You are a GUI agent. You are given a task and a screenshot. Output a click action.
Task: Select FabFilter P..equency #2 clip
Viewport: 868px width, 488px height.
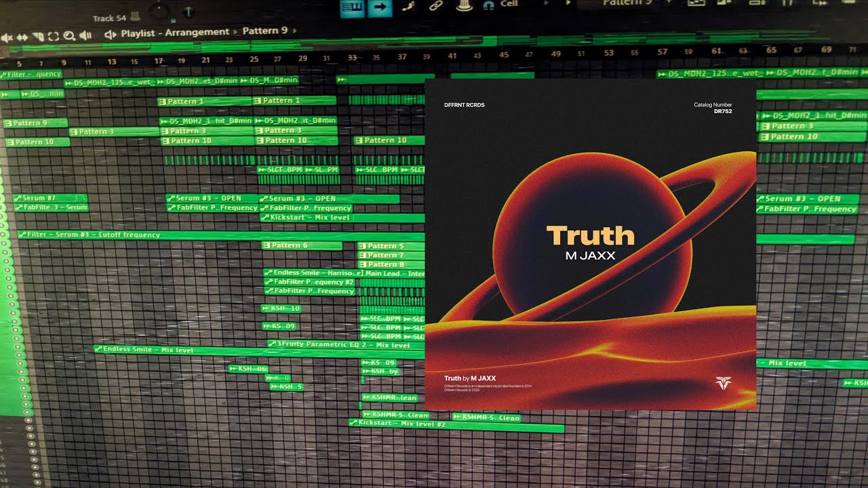(x=310, y=282)
